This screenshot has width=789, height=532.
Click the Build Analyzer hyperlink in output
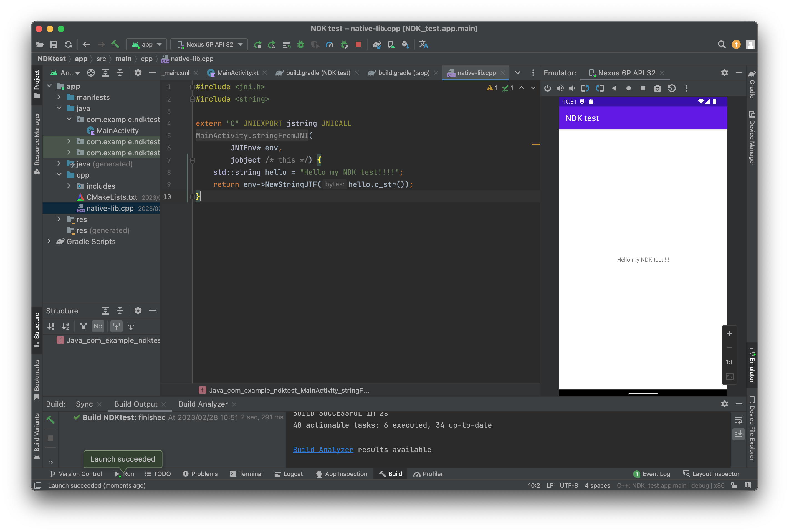pyautogui.click(x=323, y=450)
